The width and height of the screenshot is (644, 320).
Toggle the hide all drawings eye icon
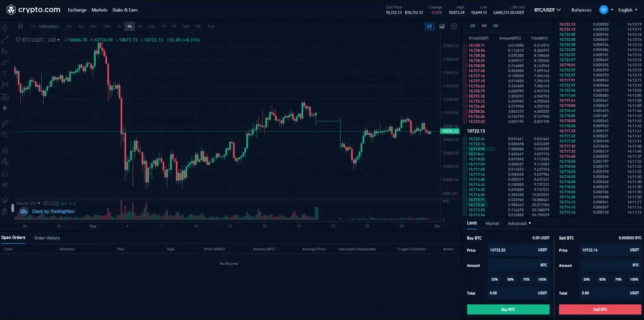(x=5, y=184)
